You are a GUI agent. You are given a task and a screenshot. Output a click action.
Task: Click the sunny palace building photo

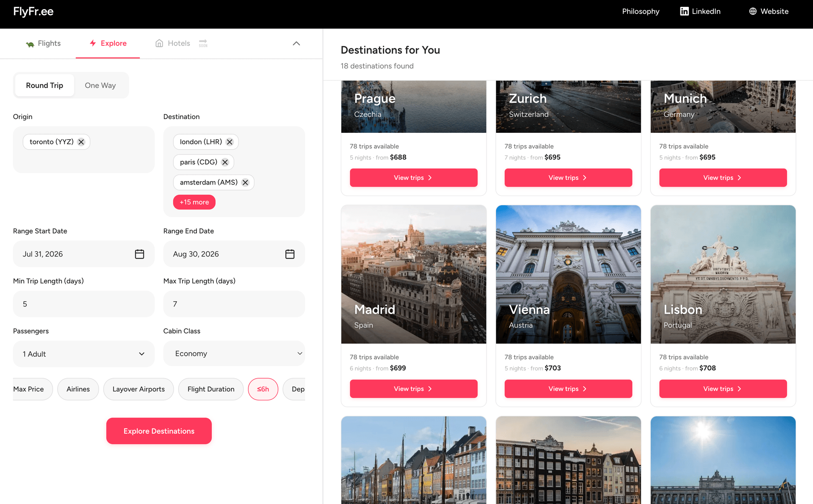click(x=723, y=460)
